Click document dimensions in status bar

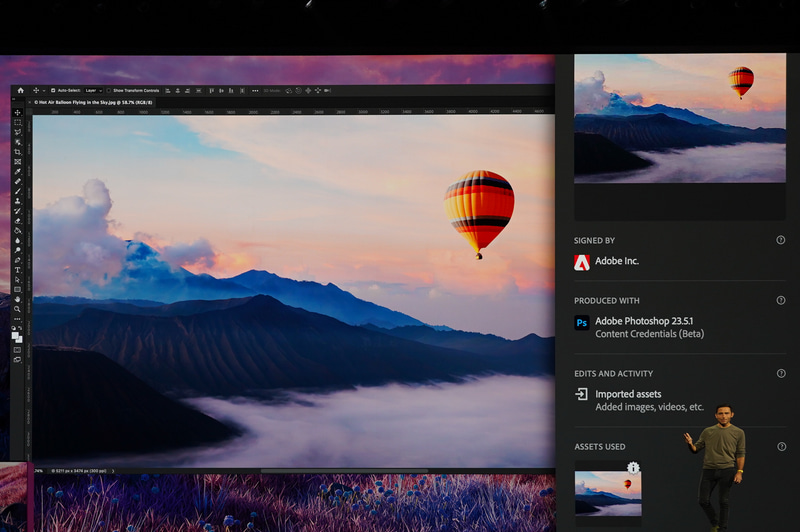(x=79, y=471)
